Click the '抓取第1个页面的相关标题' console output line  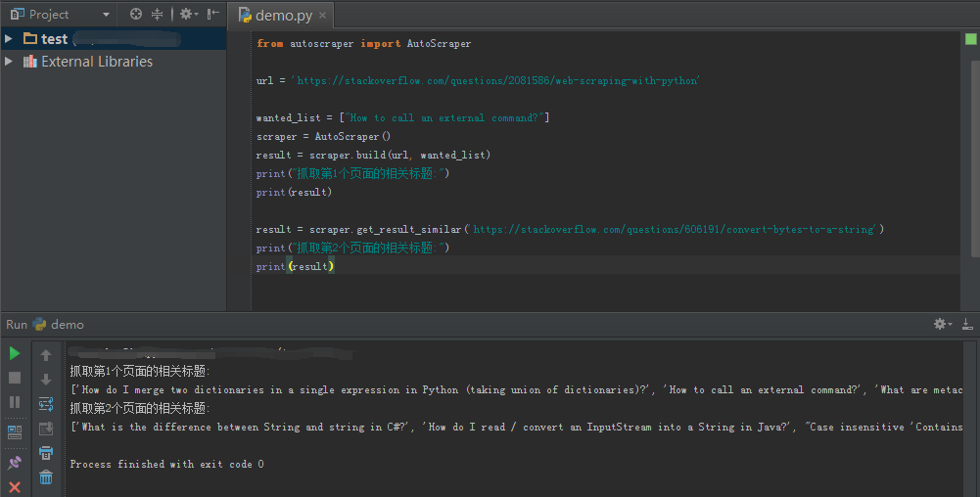(140, 371)
